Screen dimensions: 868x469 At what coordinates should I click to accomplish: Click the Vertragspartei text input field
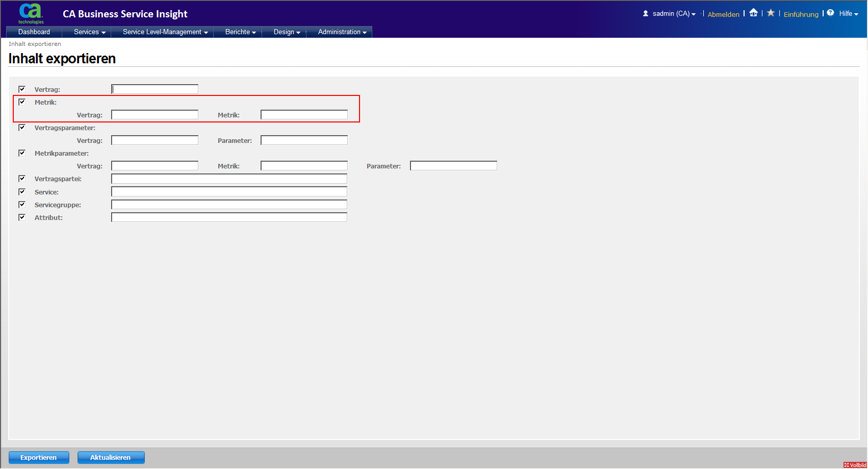click(229, 179)
